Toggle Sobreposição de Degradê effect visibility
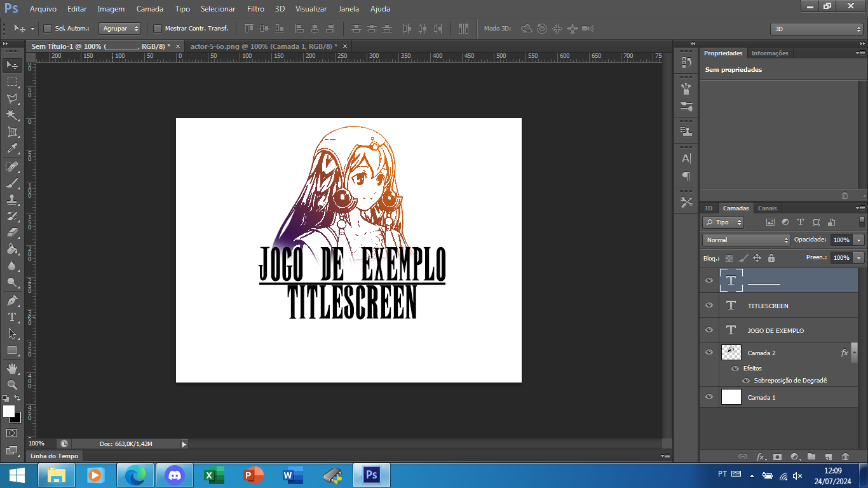Image resolution: width=868 pixels, height=488 pixels. point(746,381)
